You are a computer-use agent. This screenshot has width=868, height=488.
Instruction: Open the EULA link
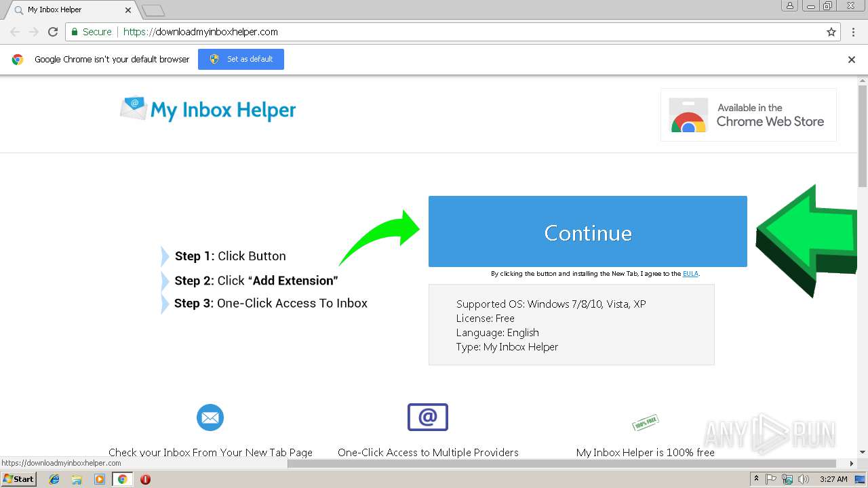[x=690, y=274]
